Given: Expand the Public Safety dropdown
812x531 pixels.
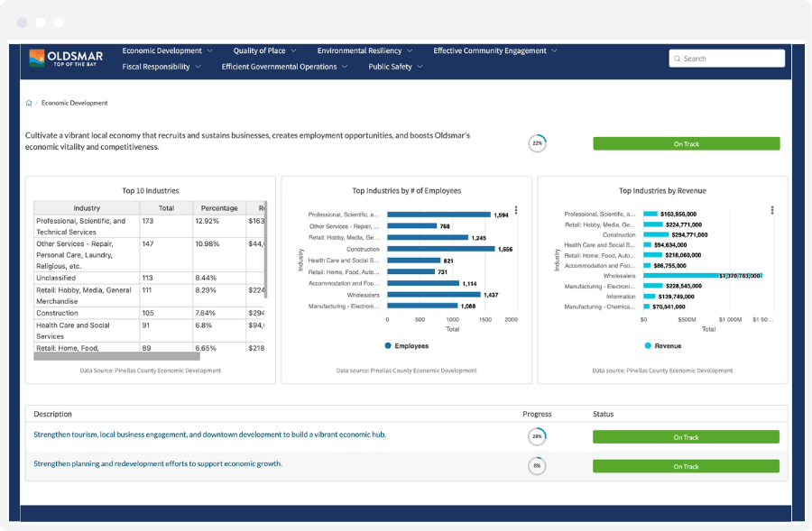Looking at the screenshot, I should click(388, 67).
